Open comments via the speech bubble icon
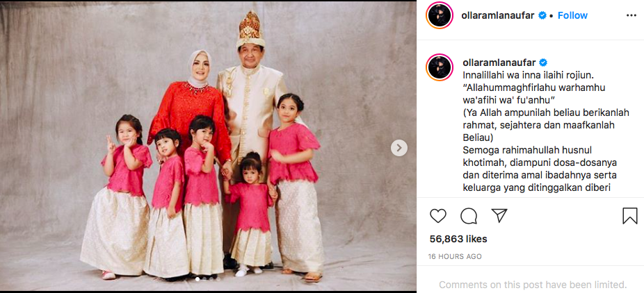Screen dimensions: 644x293 tap(469, 215)
